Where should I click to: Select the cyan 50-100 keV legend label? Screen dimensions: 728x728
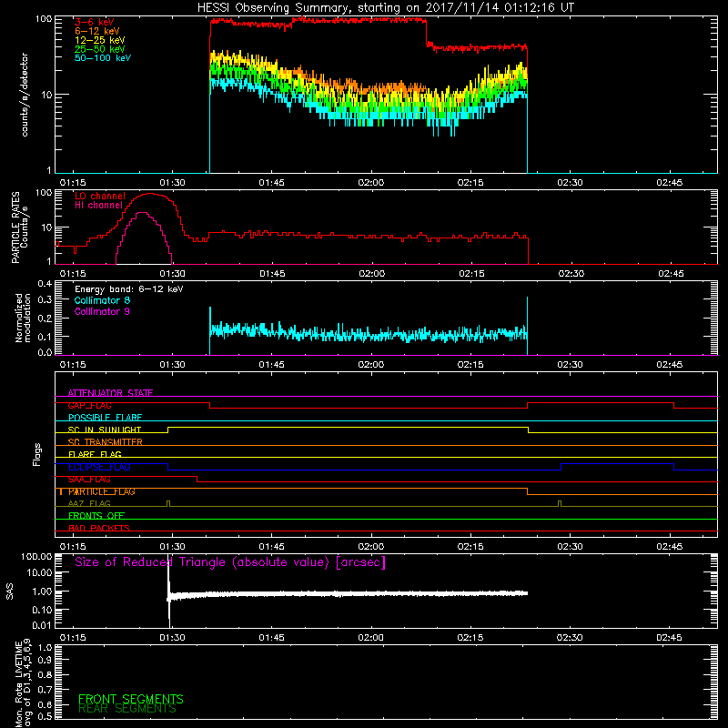103,57
